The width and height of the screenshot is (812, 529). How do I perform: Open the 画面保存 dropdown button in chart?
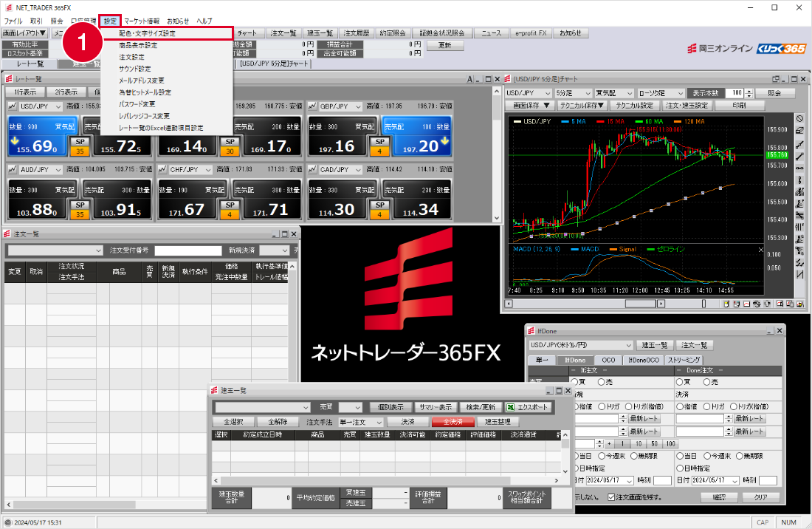click(x=531, y=105)
